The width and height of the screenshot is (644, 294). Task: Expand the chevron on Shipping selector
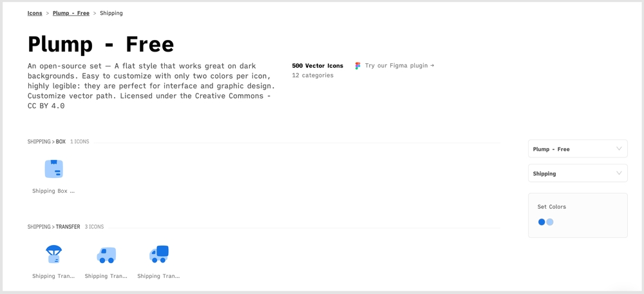click(x=619, y=173)
